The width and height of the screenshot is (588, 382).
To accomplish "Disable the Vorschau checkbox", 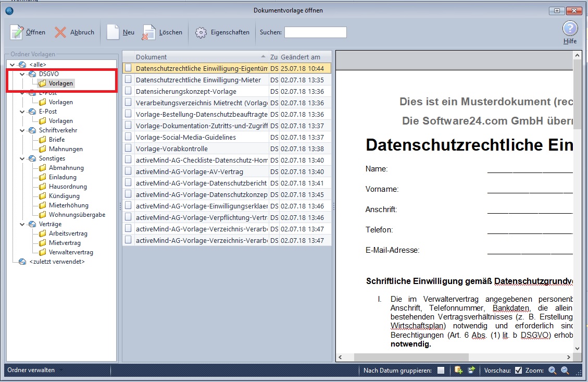I will click(518, 371).
